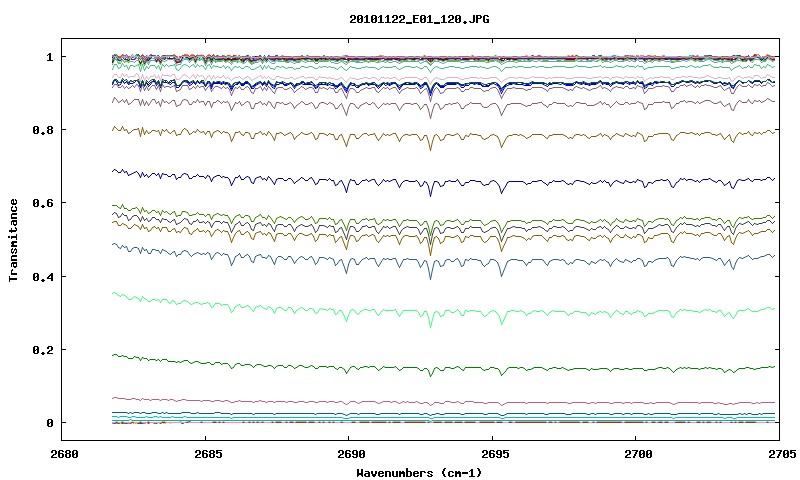Screen dimensions: 800x480
Task: Click the plot title 20101122_E01_120.JPG
Action: point(419,19)
